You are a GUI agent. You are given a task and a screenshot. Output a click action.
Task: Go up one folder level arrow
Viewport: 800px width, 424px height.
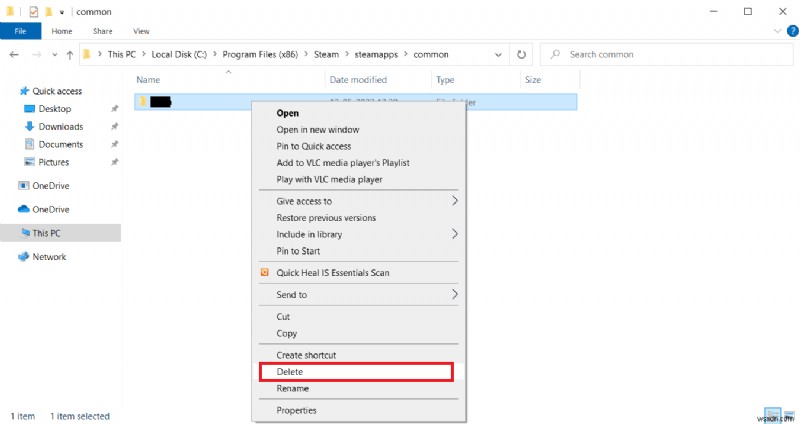69,55
